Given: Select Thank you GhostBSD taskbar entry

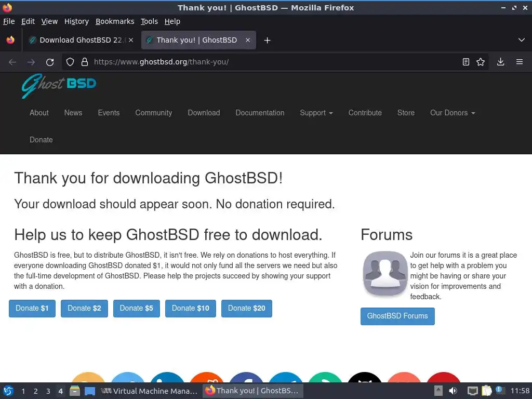Looking at the screenshot, I should tap(253, 391).
